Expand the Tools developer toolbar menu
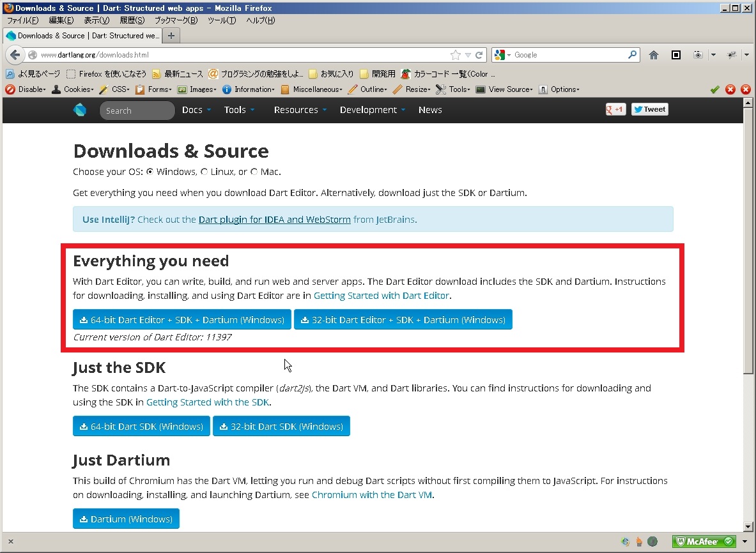This screenshot has width=756, height=553. pyautogui.click(x=452, y=89)
